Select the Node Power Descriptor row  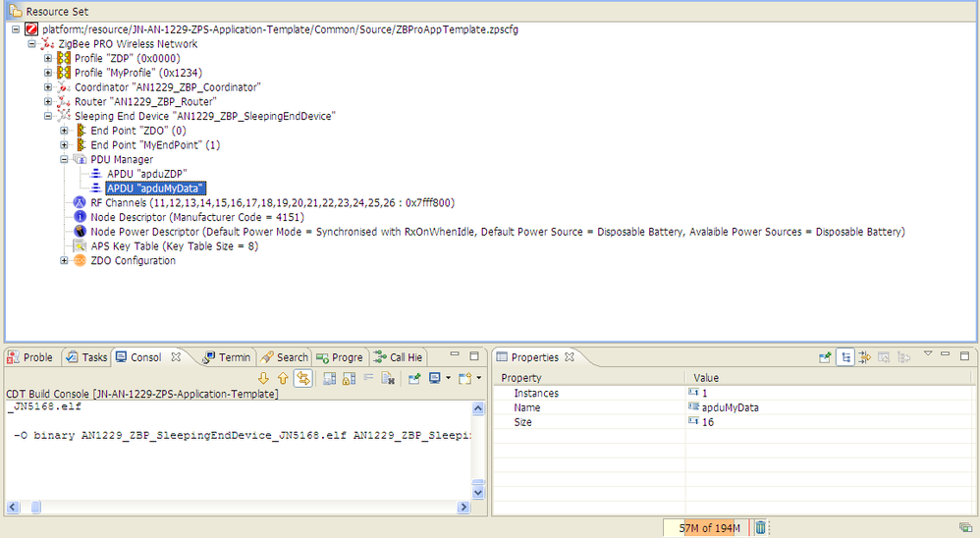coord(498,231)
